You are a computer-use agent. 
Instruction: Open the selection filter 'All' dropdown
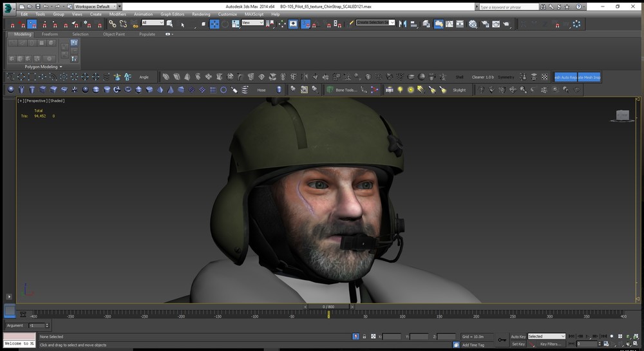[x=153, y=23]
